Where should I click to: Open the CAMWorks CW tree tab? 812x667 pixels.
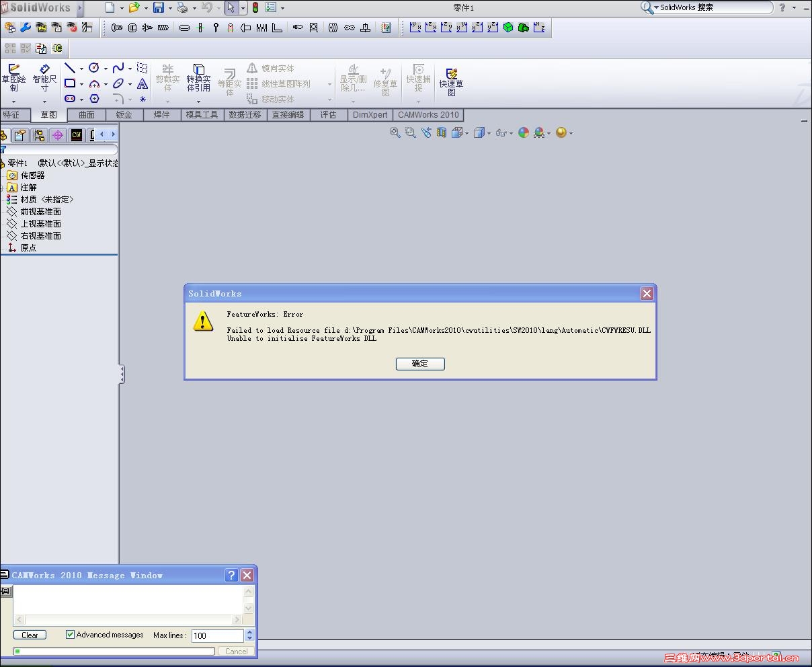click(77, 135)
